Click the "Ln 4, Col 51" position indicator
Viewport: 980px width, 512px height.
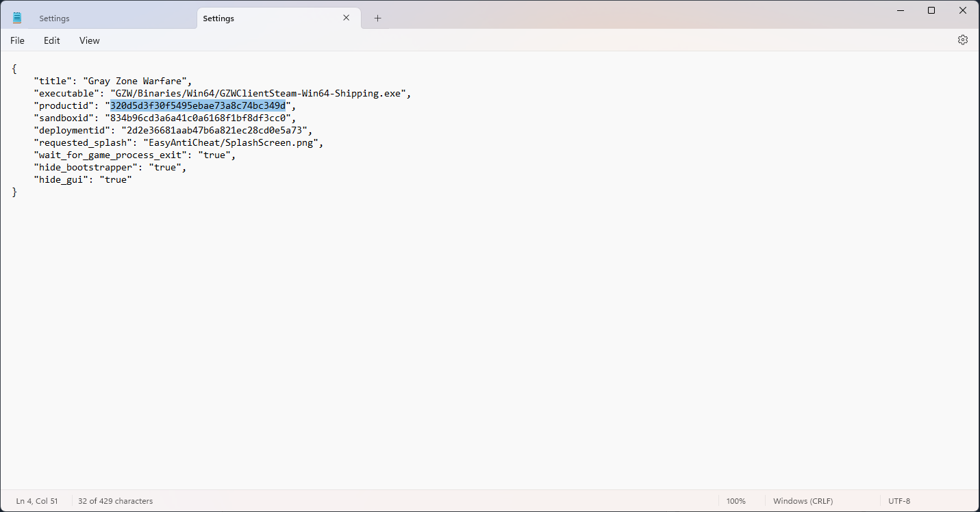click(x=37, y=501)
